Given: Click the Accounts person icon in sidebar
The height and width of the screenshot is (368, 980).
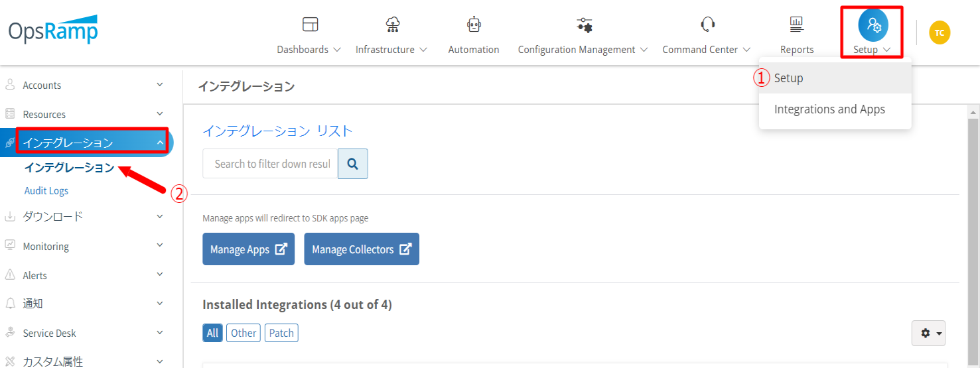Looking at the screenshot, I should [10, 85].
